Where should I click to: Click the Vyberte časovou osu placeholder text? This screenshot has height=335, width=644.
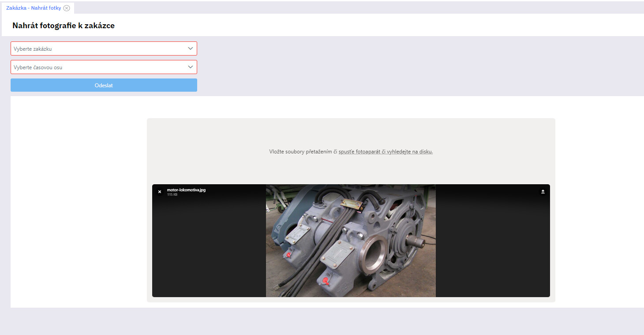click(41, 67)
